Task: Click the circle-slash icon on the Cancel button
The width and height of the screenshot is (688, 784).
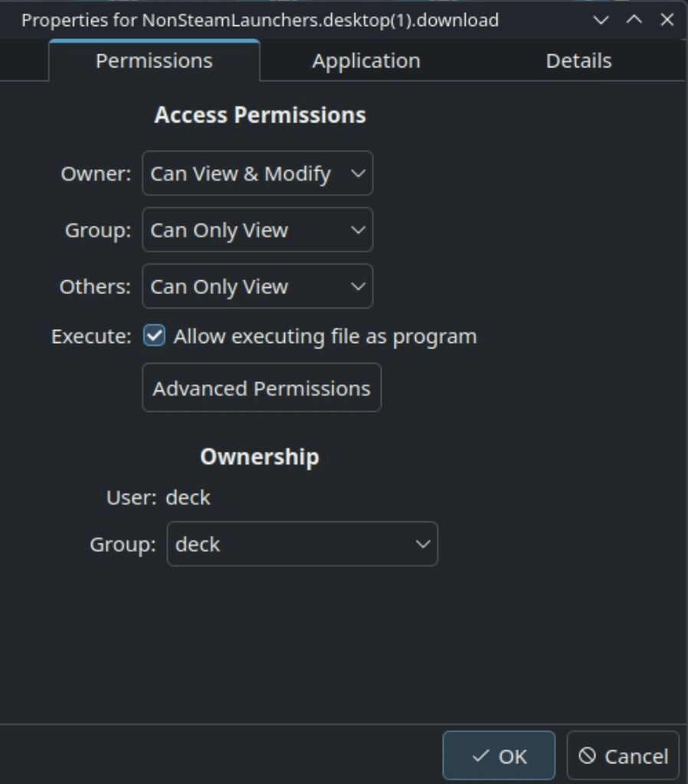Action: pos(588,756)
